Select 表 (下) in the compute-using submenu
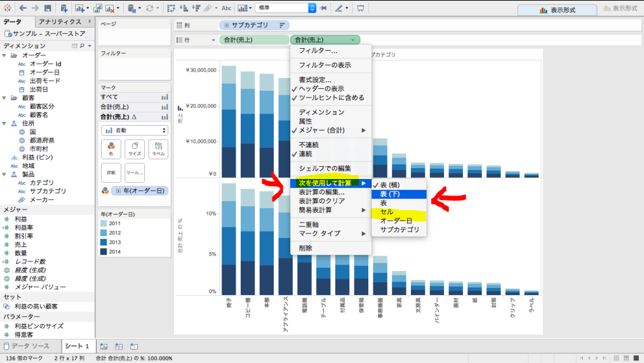 tap(399, 194)
